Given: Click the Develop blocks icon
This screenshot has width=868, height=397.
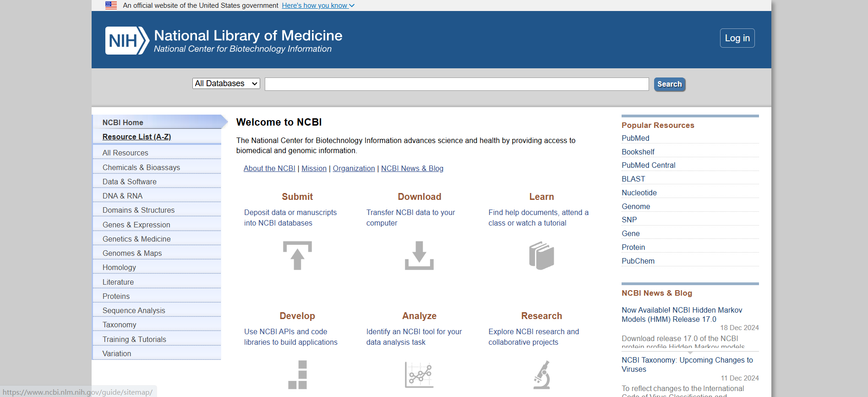Looking at the screenshot, I should click(297, 375).
